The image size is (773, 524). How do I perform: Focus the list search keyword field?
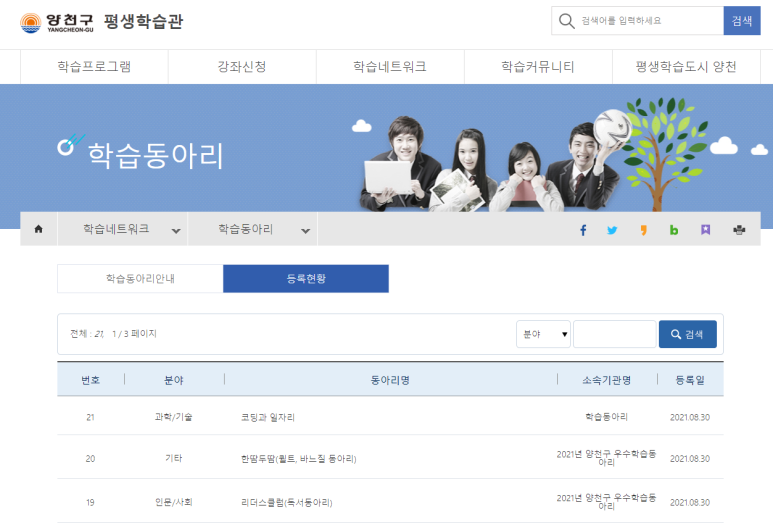(x=615, y=334)
